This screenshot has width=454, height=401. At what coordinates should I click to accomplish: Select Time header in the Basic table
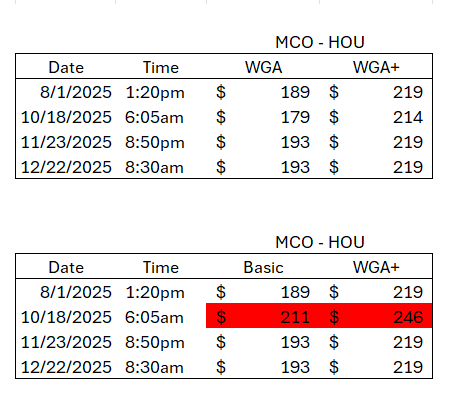[x=161, y=267]
